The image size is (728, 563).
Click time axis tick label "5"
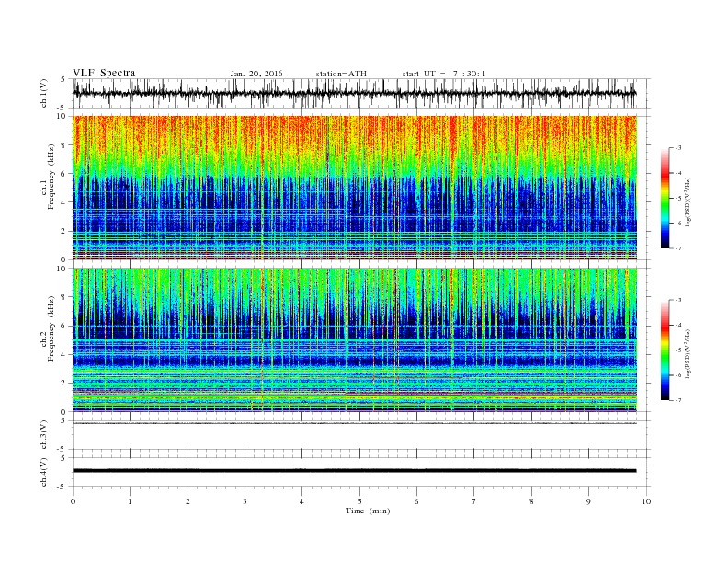tap(359, 501)
